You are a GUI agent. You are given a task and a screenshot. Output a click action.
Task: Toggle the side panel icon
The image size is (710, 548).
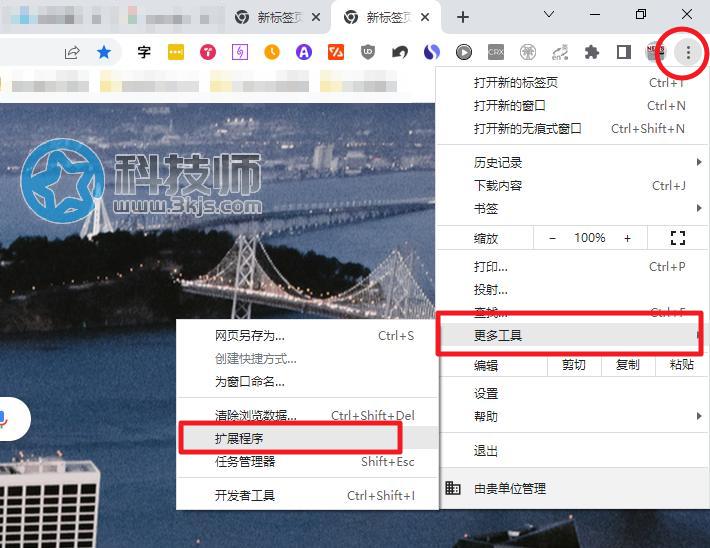pos(624,53)
